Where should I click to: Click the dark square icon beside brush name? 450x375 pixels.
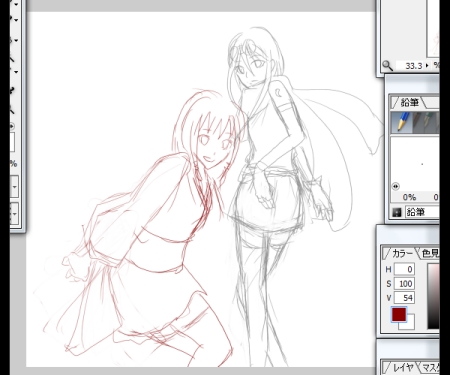[397, 212]
